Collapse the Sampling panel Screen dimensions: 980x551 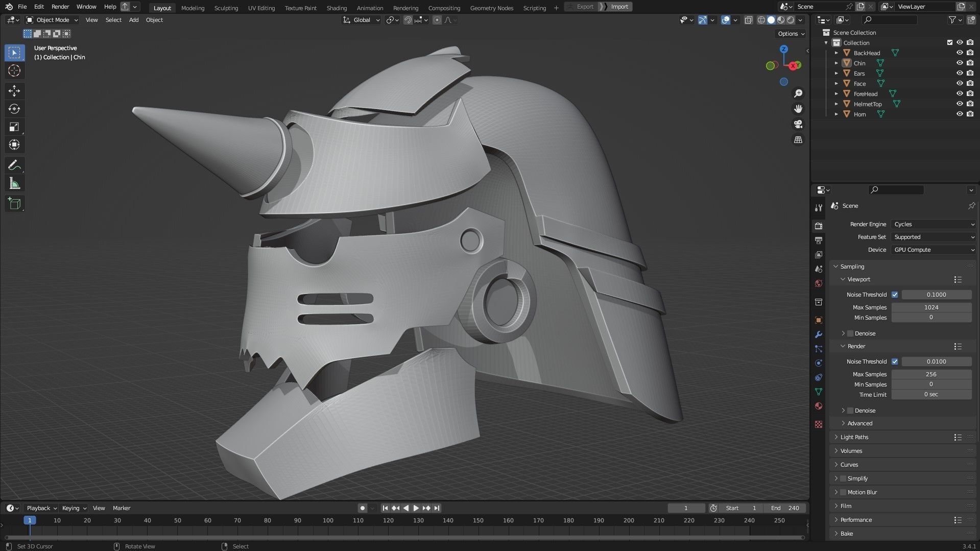(x=852, y=267)
